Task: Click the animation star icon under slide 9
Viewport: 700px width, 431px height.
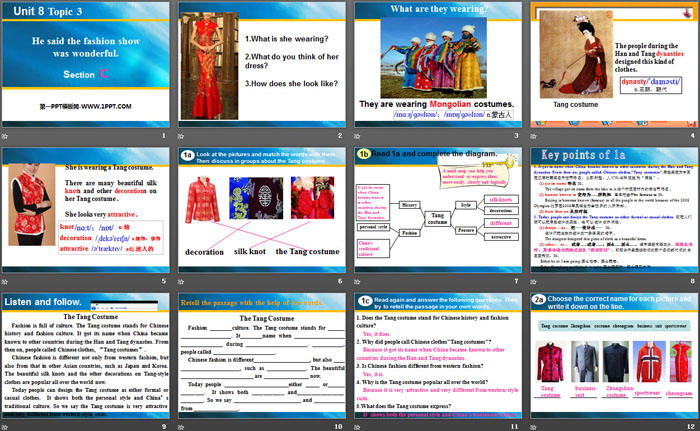Action: click(7, 427)
